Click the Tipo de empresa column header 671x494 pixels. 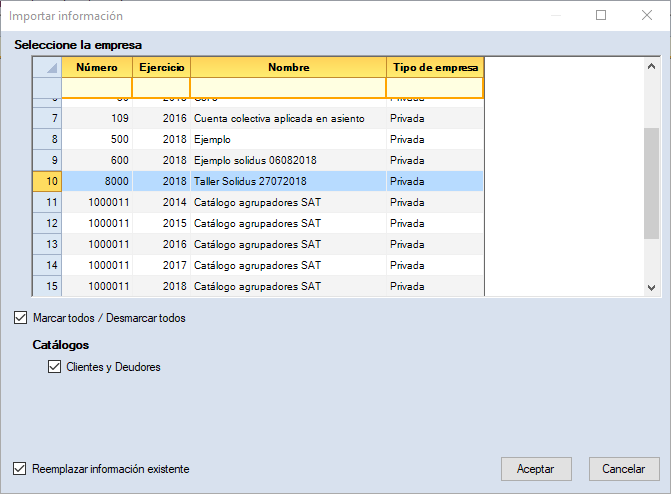[x=434, y=67]
